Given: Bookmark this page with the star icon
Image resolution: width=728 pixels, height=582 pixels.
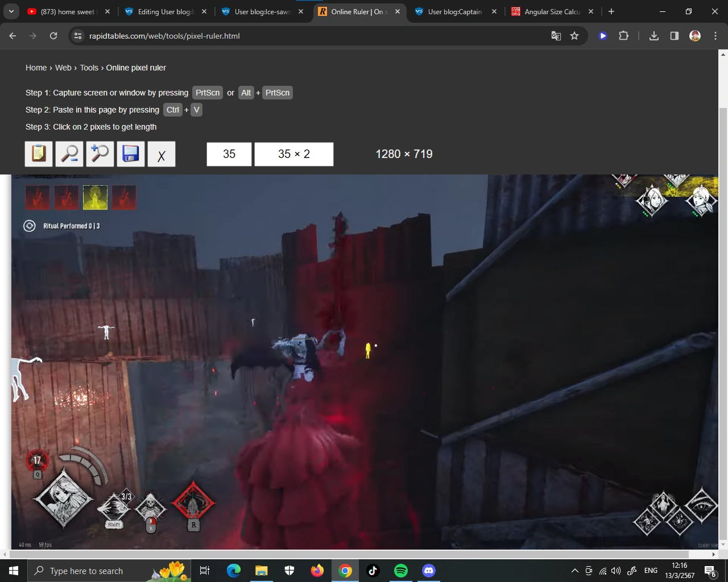Looking at the screenshot, I should click(x=574, y=36).
